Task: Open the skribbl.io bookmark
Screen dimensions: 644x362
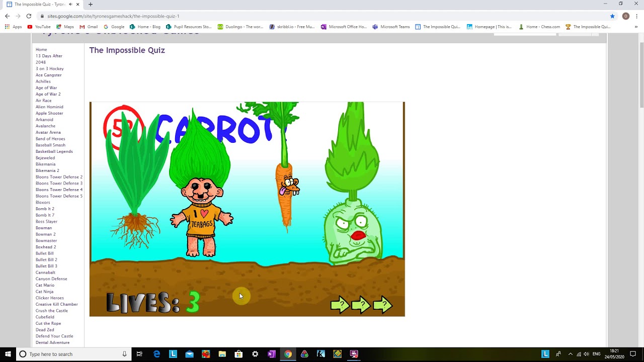Action: click(292, 27)
